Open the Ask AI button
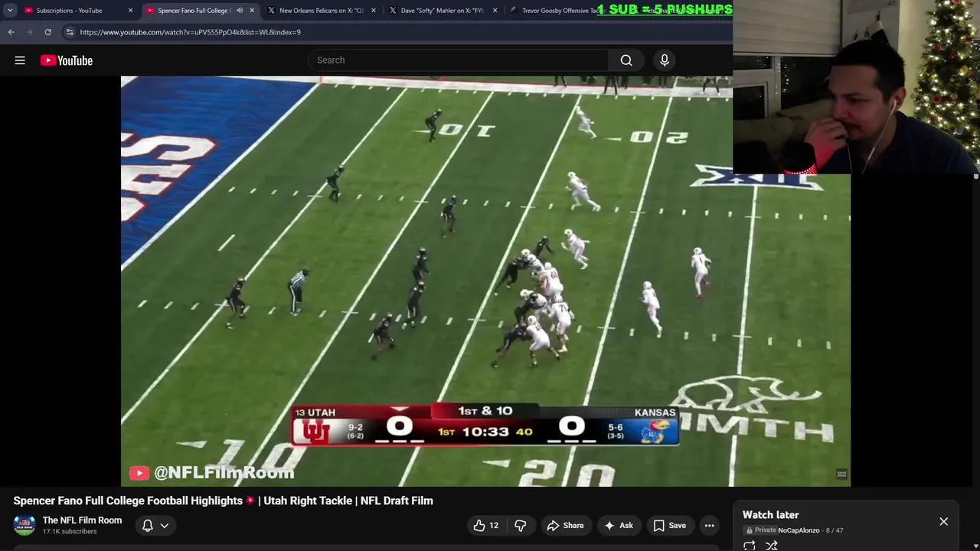 [619, 525]
